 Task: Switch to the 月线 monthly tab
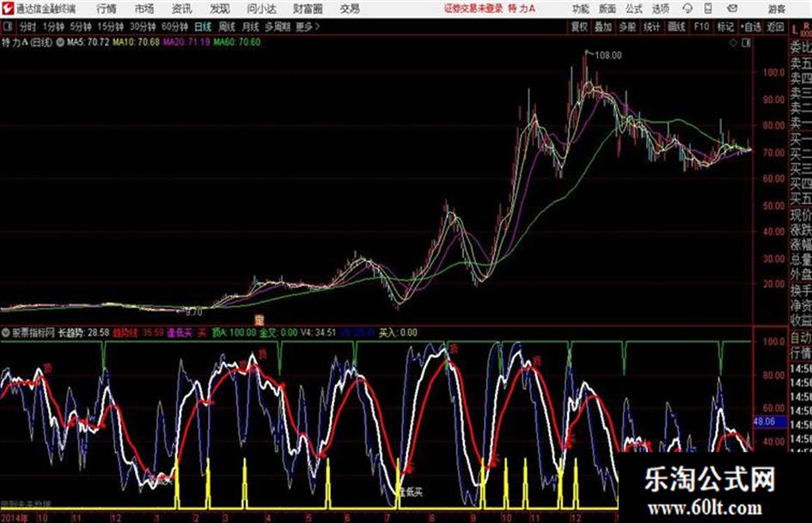click(x=250, y=27)
